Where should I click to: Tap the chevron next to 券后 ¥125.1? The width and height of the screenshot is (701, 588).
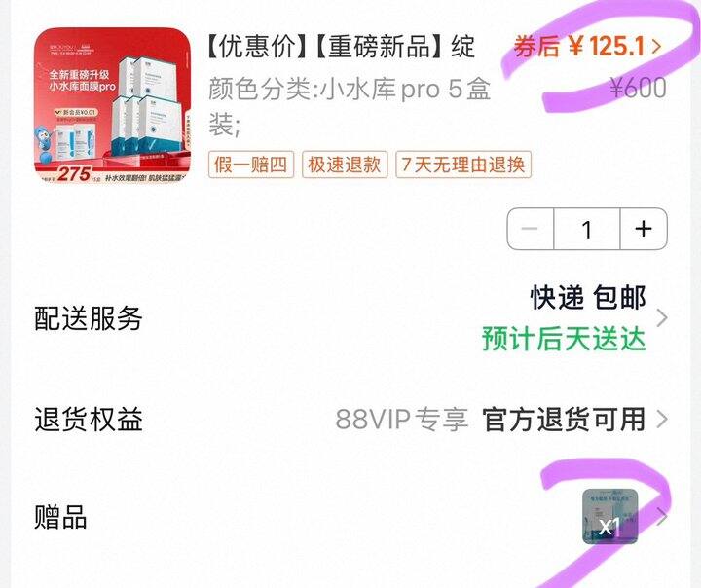tap(656, 46)
